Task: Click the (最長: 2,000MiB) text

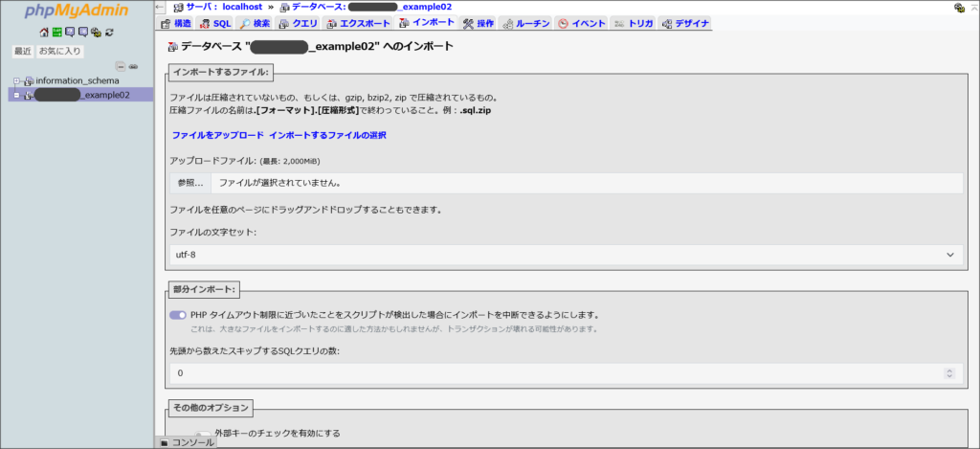Action: [290, 162]
